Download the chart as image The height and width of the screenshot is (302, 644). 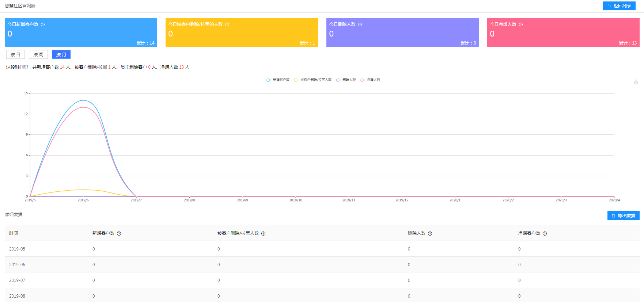point(636,81)
